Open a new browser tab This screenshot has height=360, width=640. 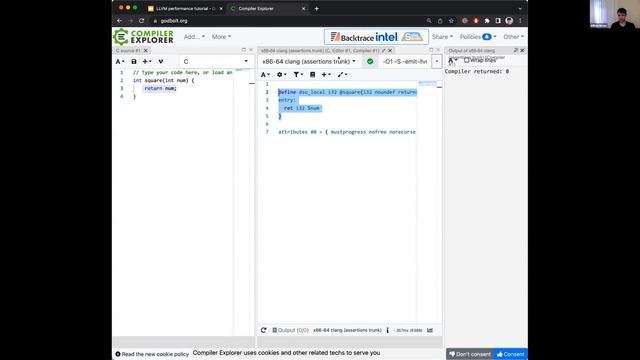pos(317,9)
